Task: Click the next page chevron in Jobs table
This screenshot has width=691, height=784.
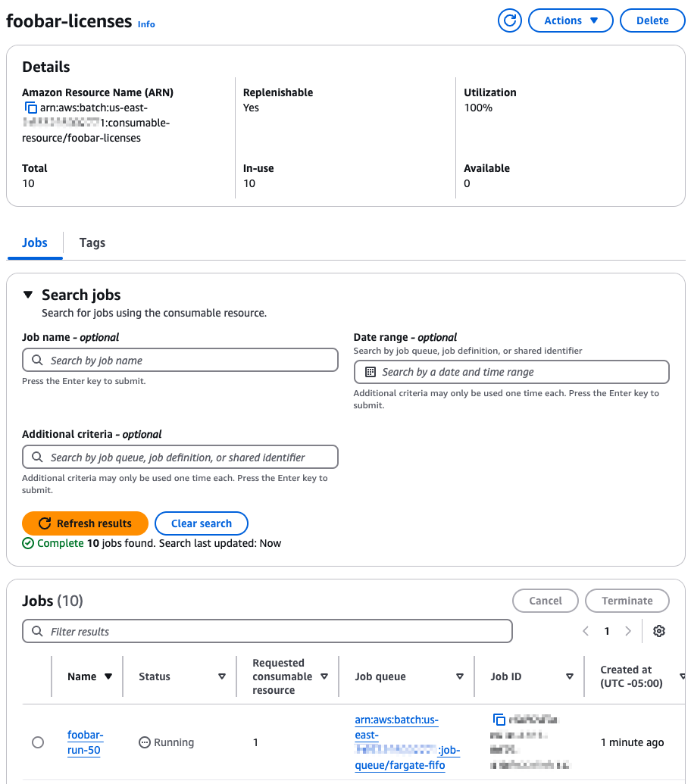Action: [x=627, y=630]
